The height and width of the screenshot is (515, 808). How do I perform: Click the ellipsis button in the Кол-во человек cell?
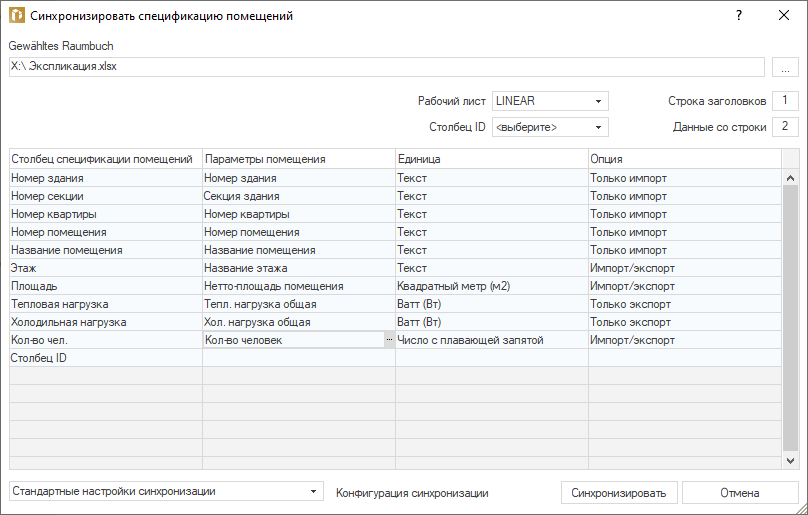tap(388, 341)
